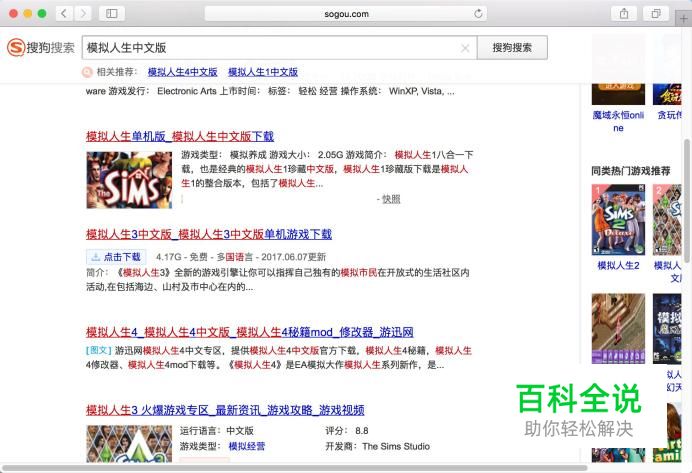The width and height of the screenshot is (692, 473).
Task: Click the 运行语言: 中文版 text
Action: pos(217,431)
